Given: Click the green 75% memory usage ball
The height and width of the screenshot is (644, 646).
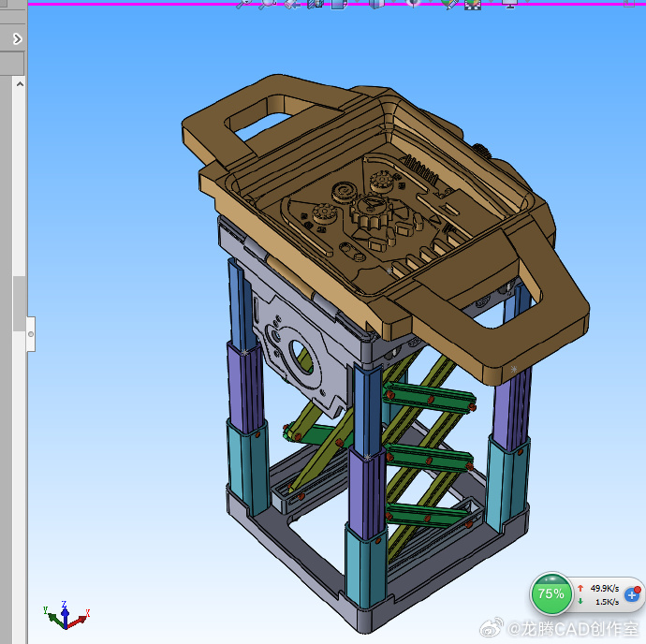Looking at the screenshot, I should click(551, 593).
